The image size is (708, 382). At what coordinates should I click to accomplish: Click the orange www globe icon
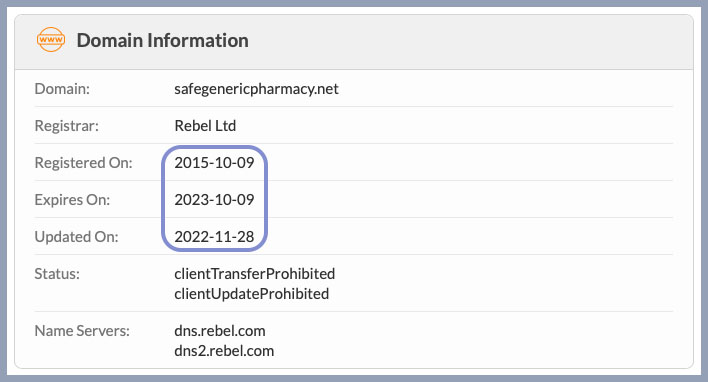click(x=51, y=40)
